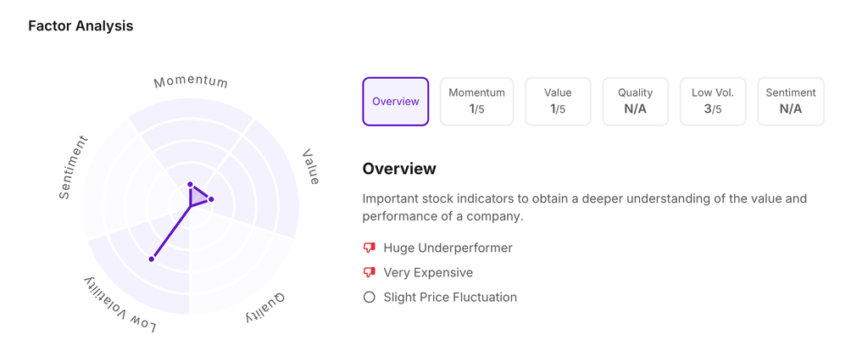Open the Value 1/5 tab
The width and height of the screenshot is (868, 351).
pyautogui.click(x=558, y=102)
